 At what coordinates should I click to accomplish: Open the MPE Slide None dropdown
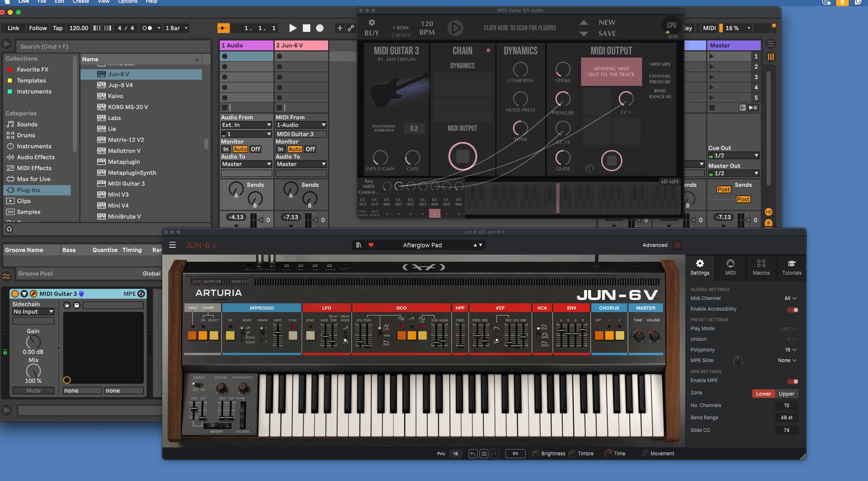(x=787, y=361)
